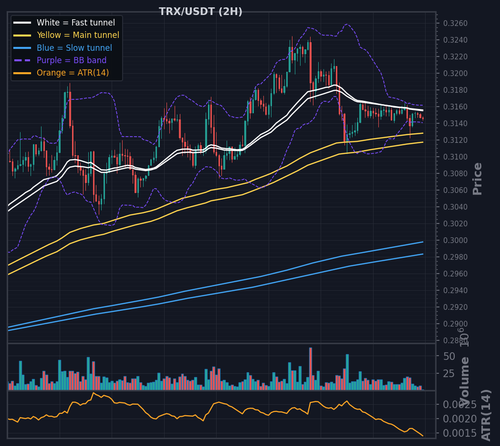Click the 0.2900 price axis label
Image resolution: width=500 pixels, height=446 pixels.
click(x=455, y=324)
